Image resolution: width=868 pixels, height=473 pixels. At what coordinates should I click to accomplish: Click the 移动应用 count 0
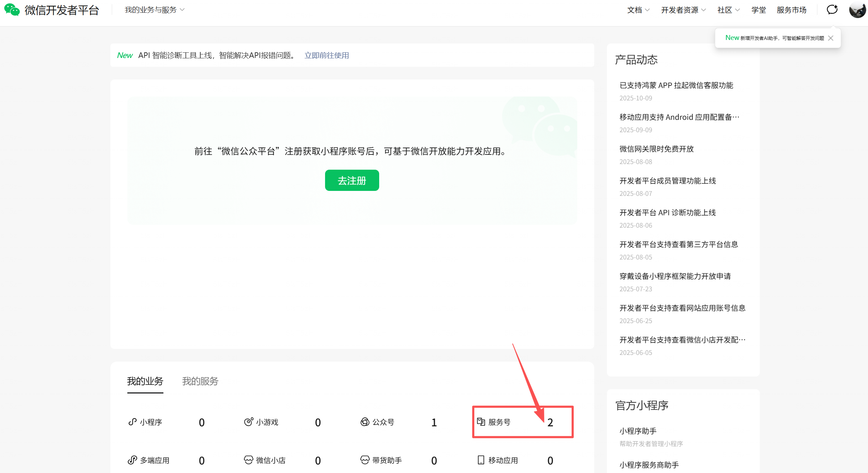tap(550, 461)
